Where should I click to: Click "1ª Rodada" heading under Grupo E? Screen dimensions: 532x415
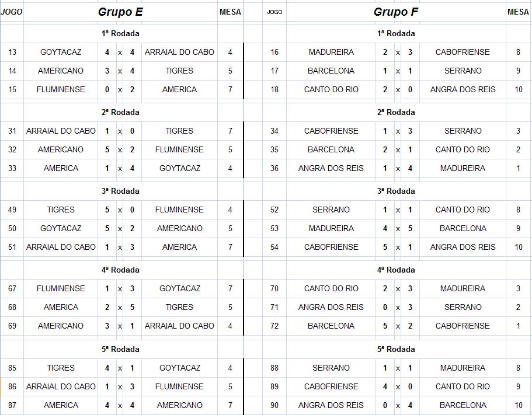[x=120, y=33]
